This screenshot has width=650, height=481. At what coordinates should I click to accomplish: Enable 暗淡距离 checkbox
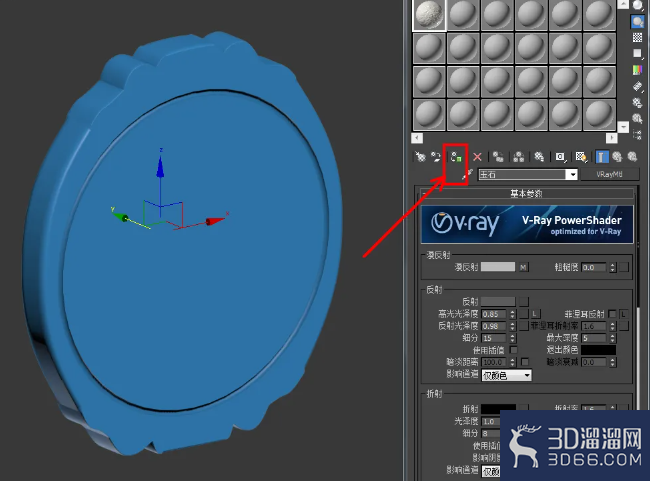pyautogui.click(x=525, y=362)
